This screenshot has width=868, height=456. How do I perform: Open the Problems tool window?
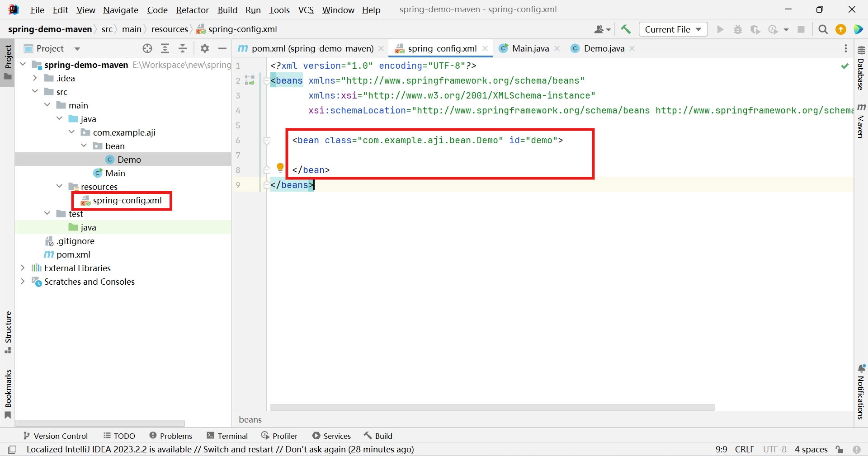click(x=171, y=436)
